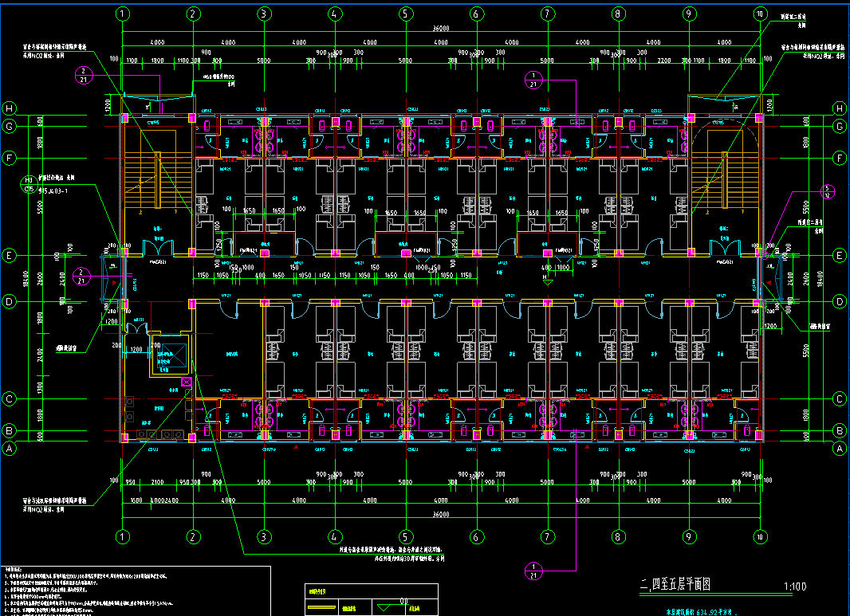Select axis bubble A on right side
This screenshot has height=616, width=850.
(x=839, y=449)
